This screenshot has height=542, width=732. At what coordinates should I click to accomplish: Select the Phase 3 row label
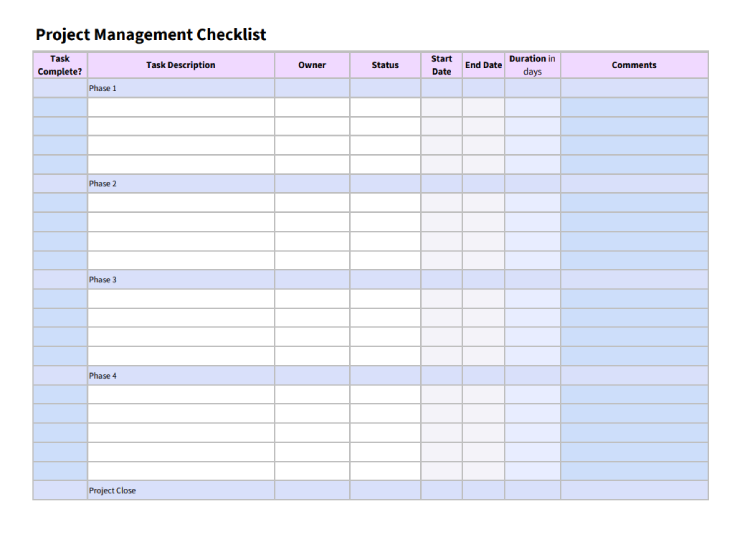pos(103,280)
